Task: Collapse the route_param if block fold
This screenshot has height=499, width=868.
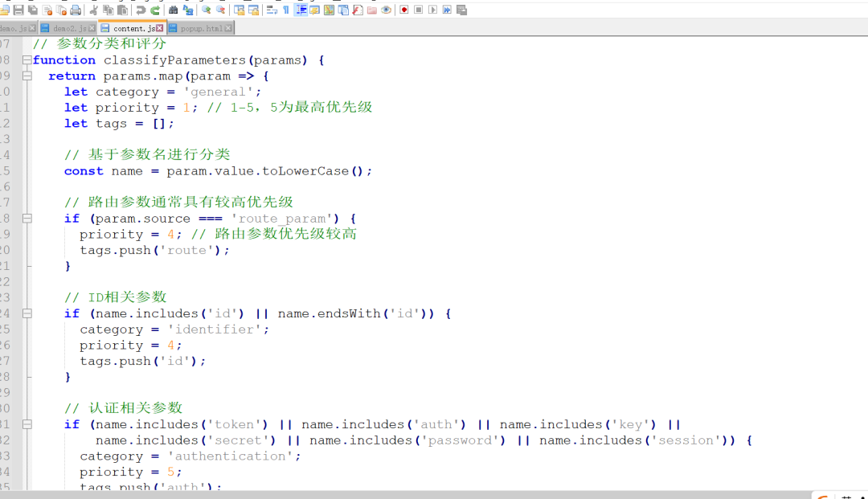Action: coord(27,219)
